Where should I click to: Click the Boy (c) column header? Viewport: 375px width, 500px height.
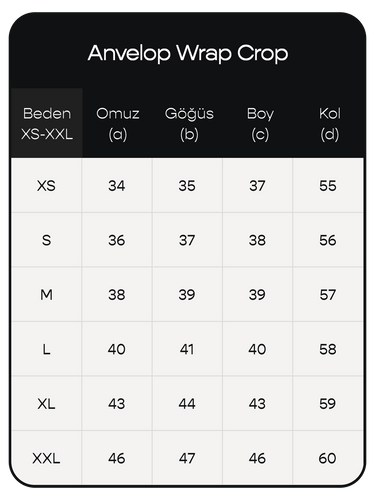click(x=260, y=124)
